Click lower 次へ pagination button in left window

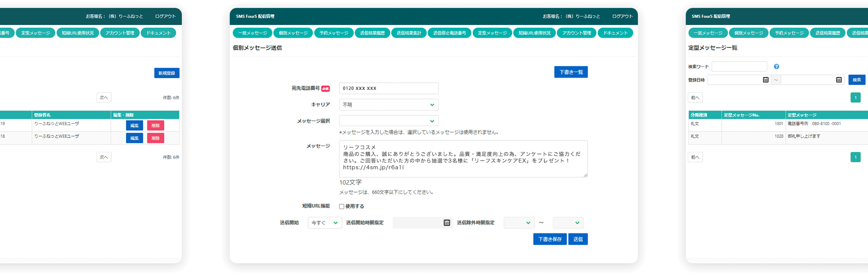pyautogui.click(x=104, y=157)
